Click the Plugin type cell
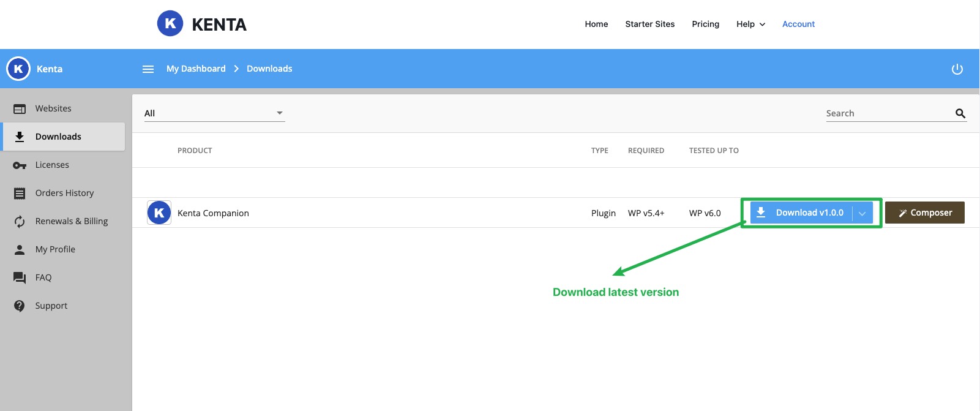 (x=604, y=213)
